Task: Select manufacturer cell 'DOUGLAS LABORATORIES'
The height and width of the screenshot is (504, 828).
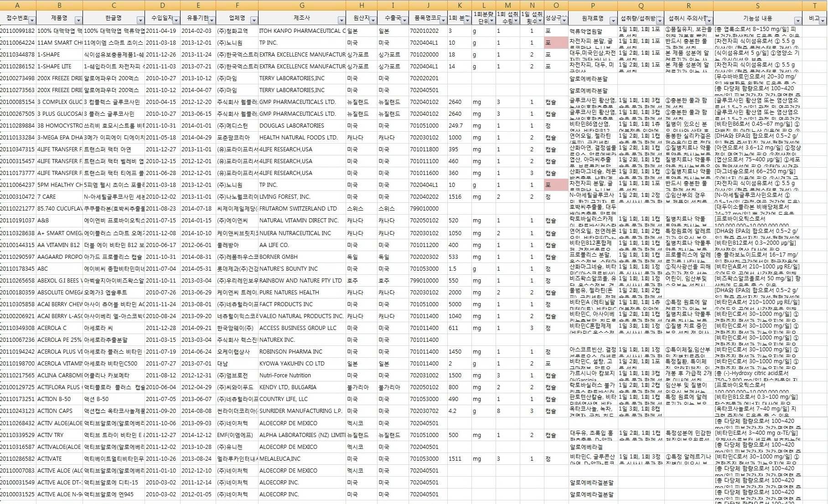Action: pos(302,126)
